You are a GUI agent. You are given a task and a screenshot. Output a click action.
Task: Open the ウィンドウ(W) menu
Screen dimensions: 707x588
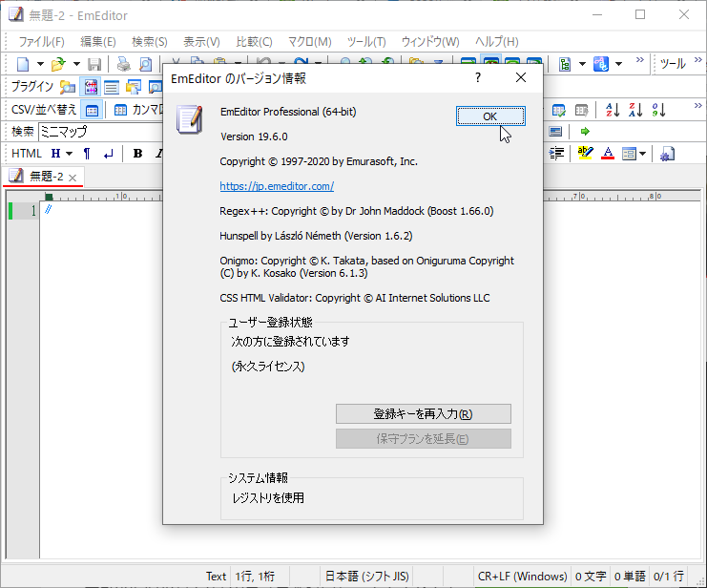pos(430,42)
